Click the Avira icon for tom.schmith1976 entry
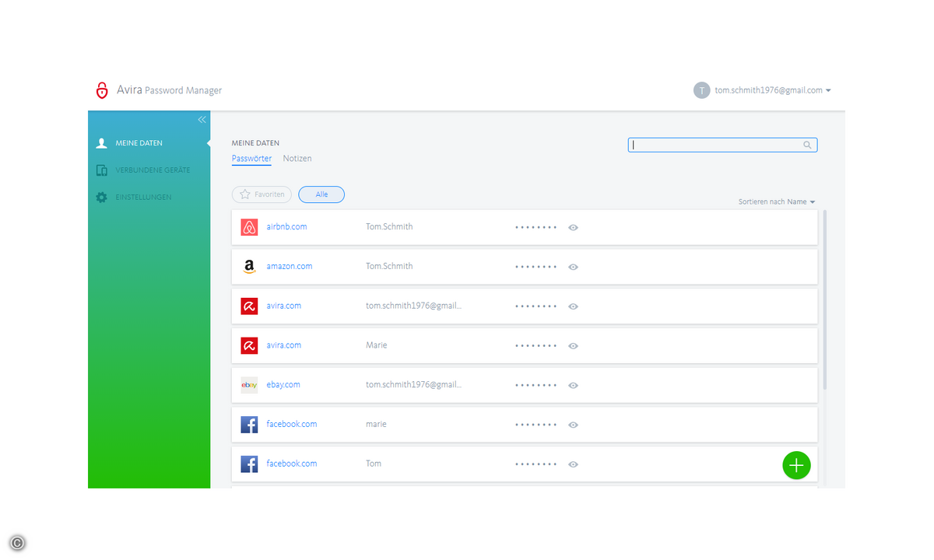 point(249,306)
